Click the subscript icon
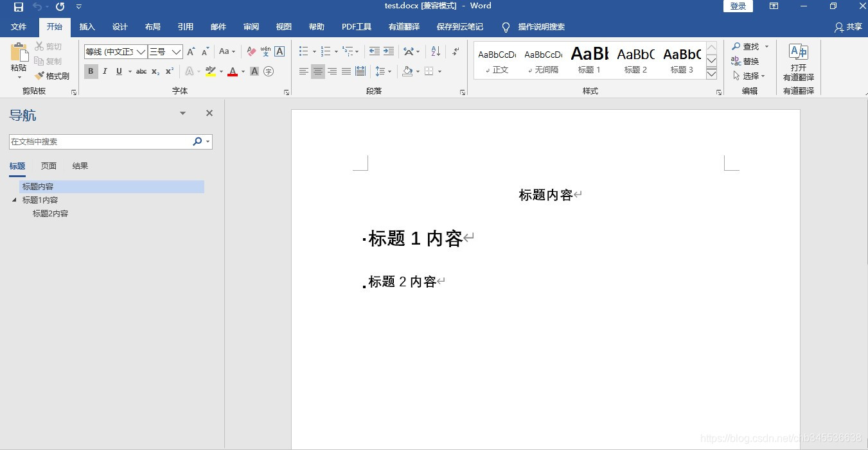 pyautogui.click(x=154, y=71)
